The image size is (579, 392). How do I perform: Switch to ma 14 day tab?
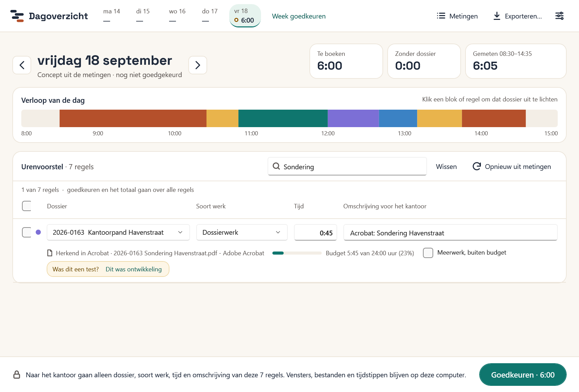click(x=111, y=16)
